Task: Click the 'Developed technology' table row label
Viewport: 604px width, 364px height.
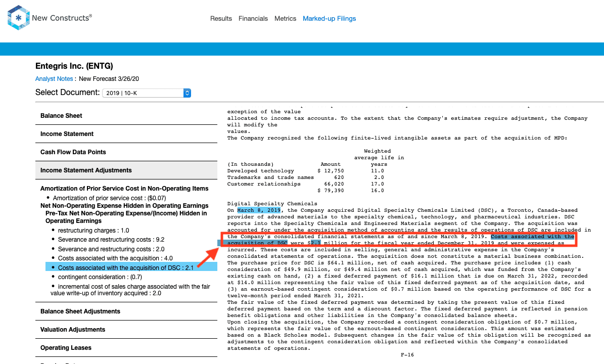Action: 261,171
